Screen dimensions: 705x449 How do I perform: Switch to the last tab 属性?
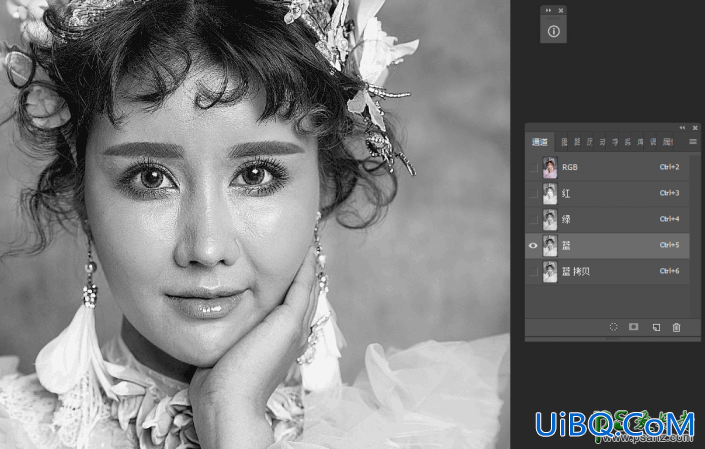(668, 142)
